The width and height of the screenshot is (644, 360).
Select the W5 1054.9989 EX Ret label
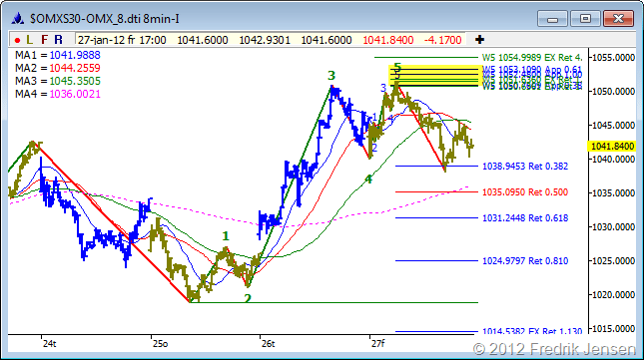click(532, 58)
